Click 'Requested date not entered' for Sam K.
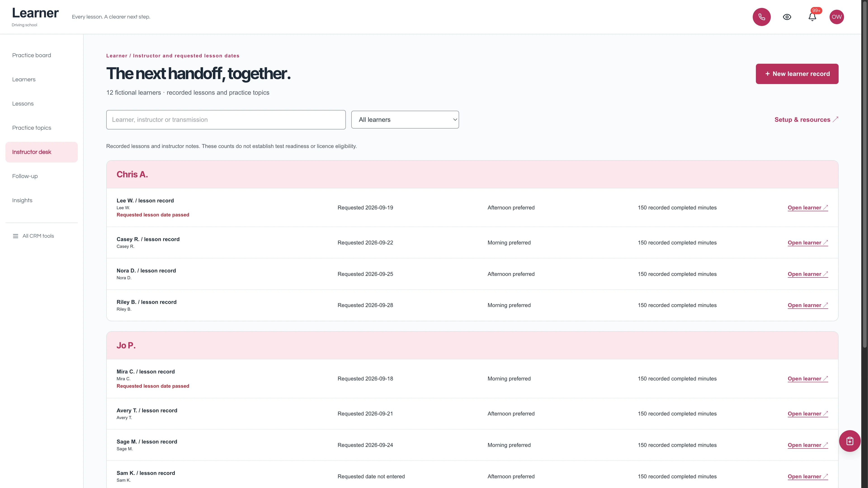This screenshot has width=868, height=488. pyautogui.click(x=371, y=476)
